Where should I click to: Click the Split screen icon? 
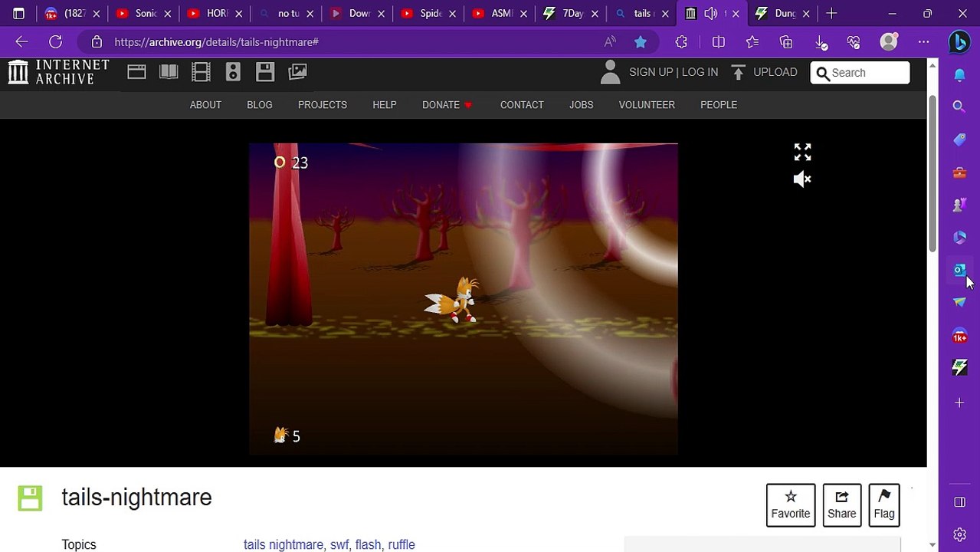(718, 42)
